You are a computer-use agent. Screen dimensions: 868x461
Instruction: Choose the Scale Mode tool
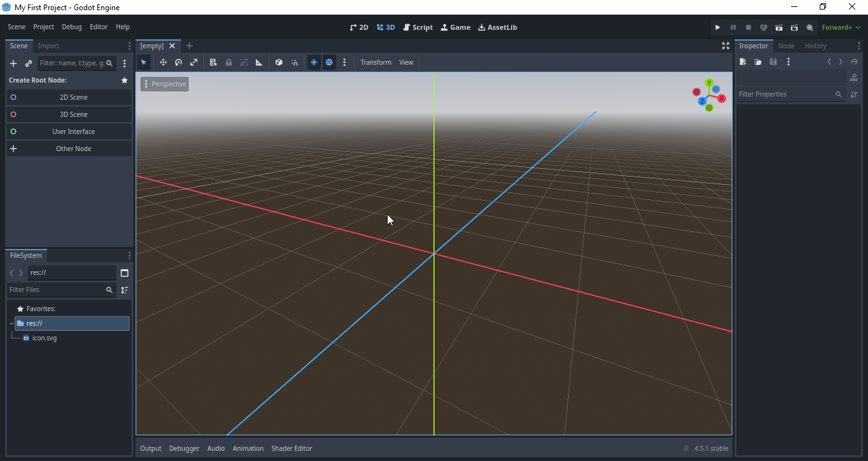pyautogui.click(x=194, y=62)
